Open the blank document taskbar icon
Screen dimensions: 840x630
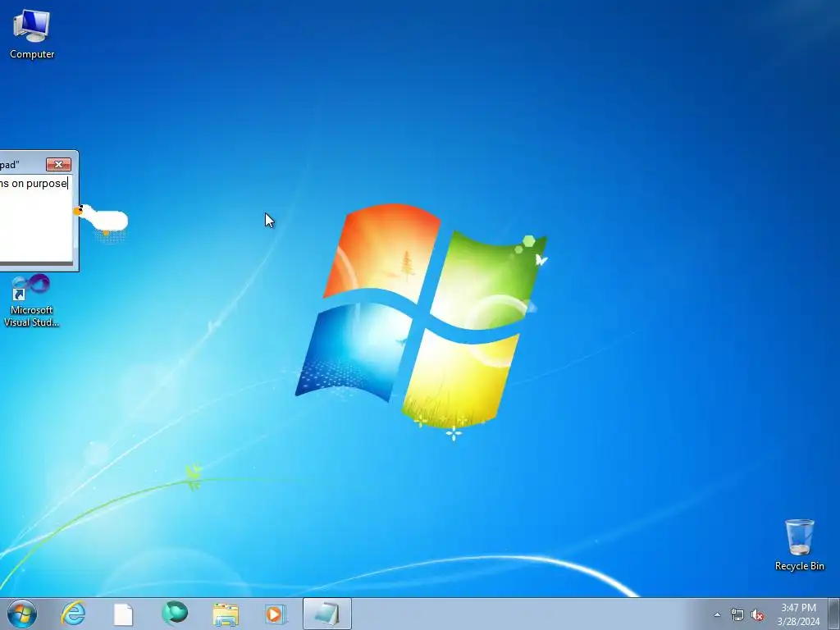tap(123, 614)
